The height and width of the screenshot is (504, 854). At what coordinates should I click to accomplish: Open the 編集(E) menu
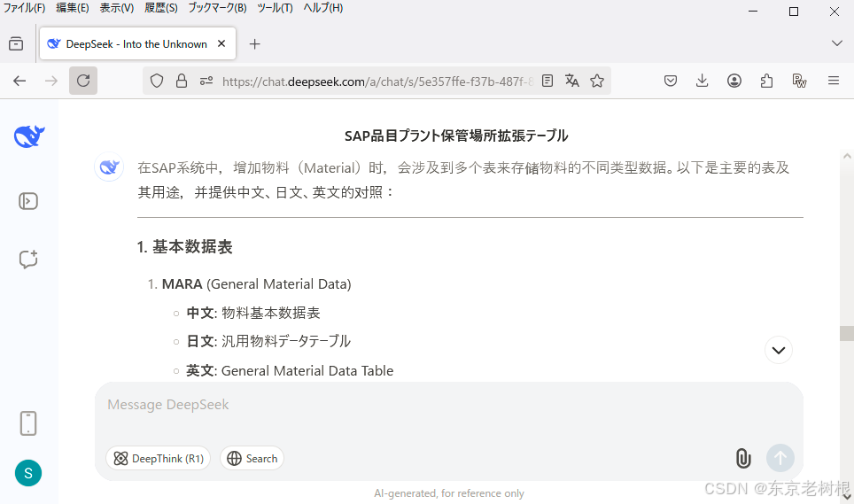coord(73,8)
